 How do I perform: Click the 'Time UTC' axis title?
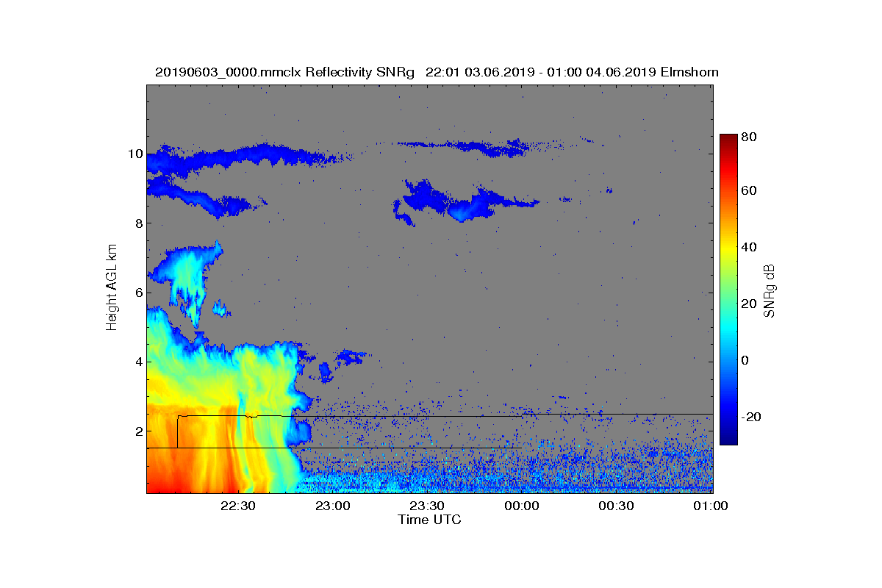pyautogui.click(x=430, y=520)
